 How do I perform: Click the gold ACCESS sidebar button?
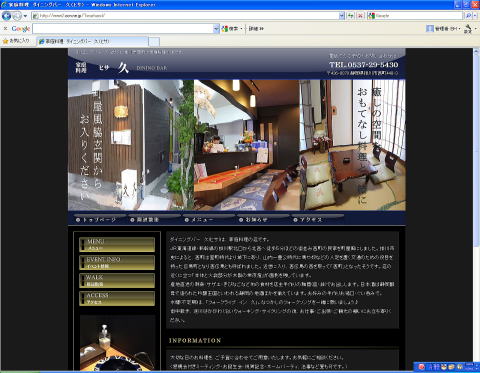click(117, 298)
